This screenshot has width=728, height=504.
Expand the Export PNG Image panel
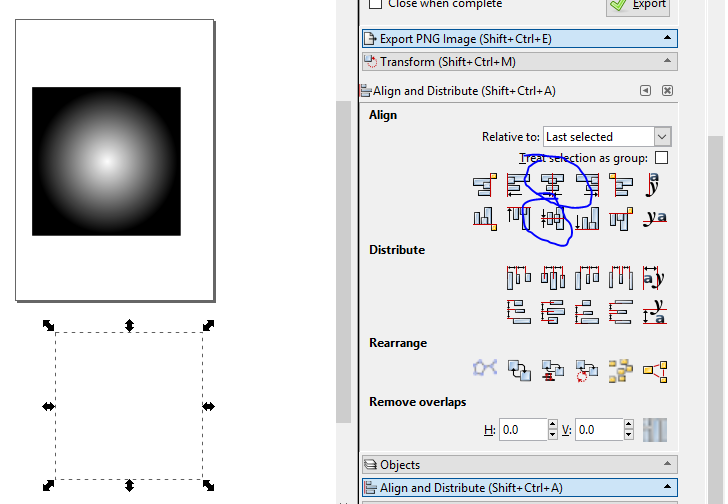[520, 39]
